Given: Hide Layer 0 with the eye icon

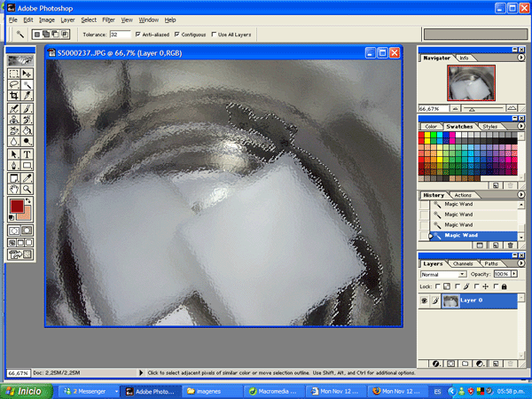Looking at the screenshot, I should coord(424,301).
